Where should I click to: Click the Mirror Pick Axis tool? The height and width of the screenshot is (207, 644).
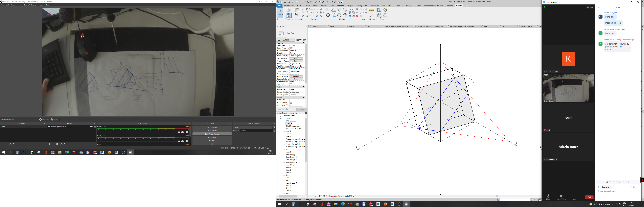click(339, 10)
